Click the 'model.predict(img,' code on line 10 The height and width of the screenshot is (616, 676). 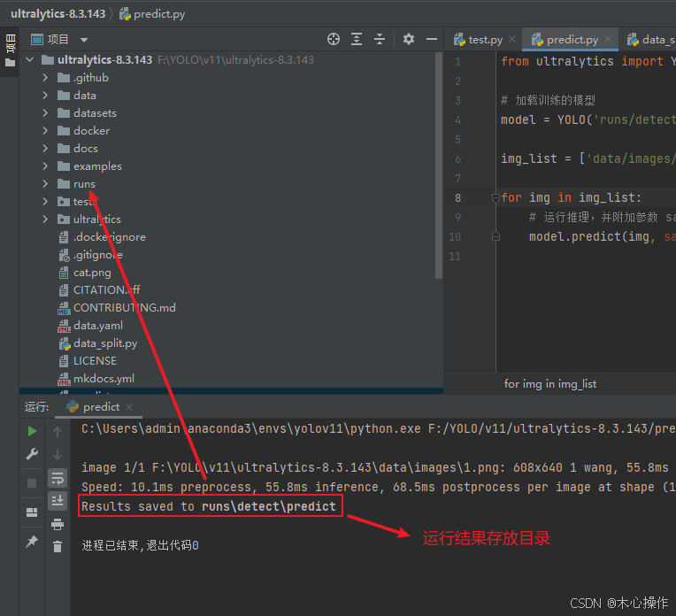592,236
